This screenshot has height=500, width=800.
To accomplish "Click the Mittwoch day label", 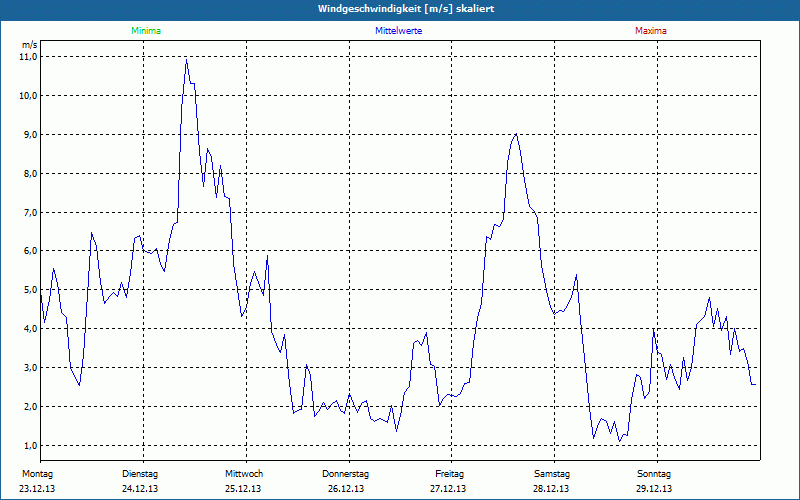I will pos(244,474).
